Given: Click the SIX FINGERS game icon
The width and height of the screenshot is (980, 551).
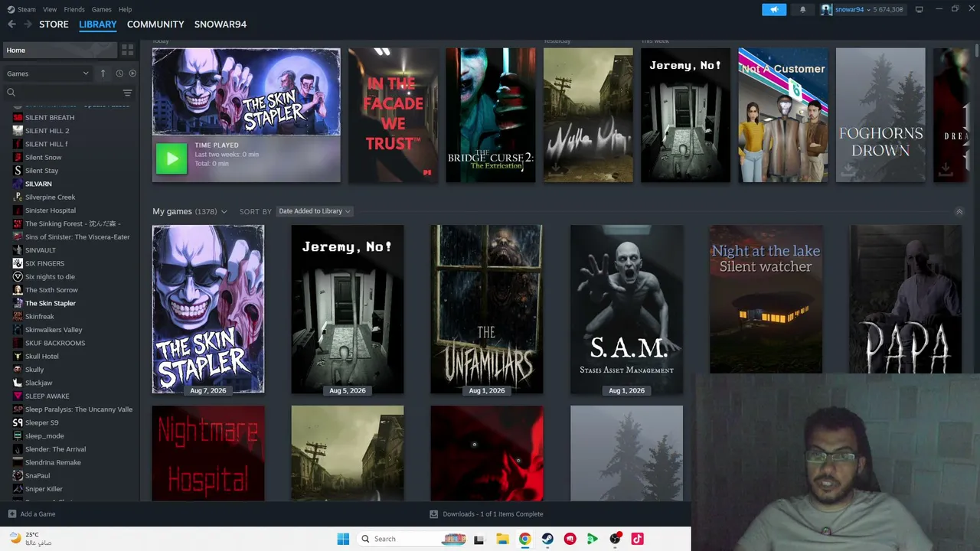Looking at the screenshot, I should [x=18, y=263].
